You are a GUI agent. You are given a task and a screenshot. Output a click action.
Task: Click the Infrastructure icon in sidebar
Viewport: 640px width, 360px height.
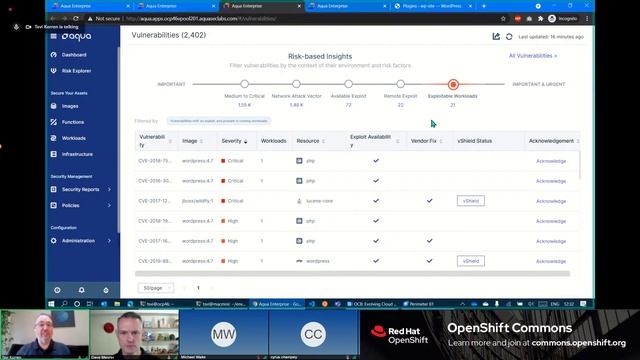click(x=53, y=154)
